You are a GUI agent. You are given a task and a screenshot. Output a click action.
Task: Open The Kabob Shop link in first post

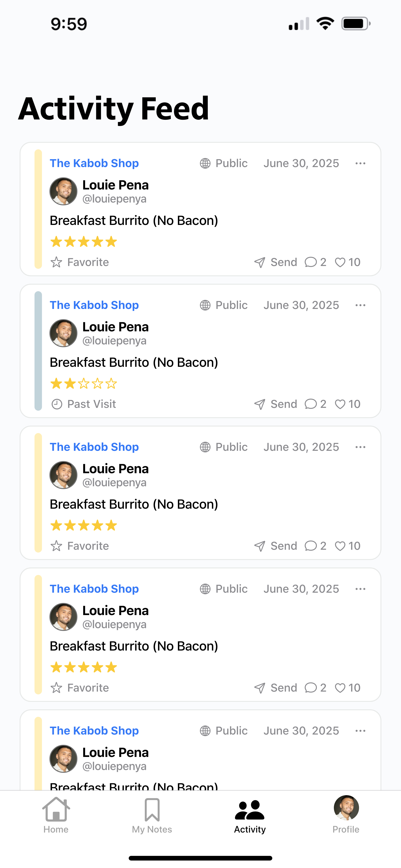(94, 163)
